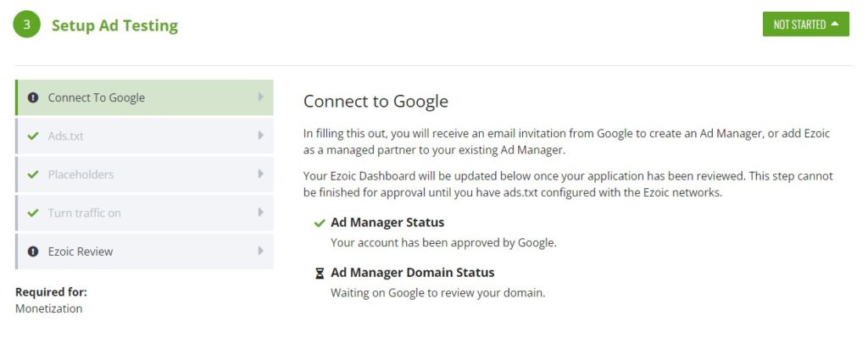Expand the Placeholders row arrow
The width and height of the screenshot is (868, 360).
(x=261, y=174)
